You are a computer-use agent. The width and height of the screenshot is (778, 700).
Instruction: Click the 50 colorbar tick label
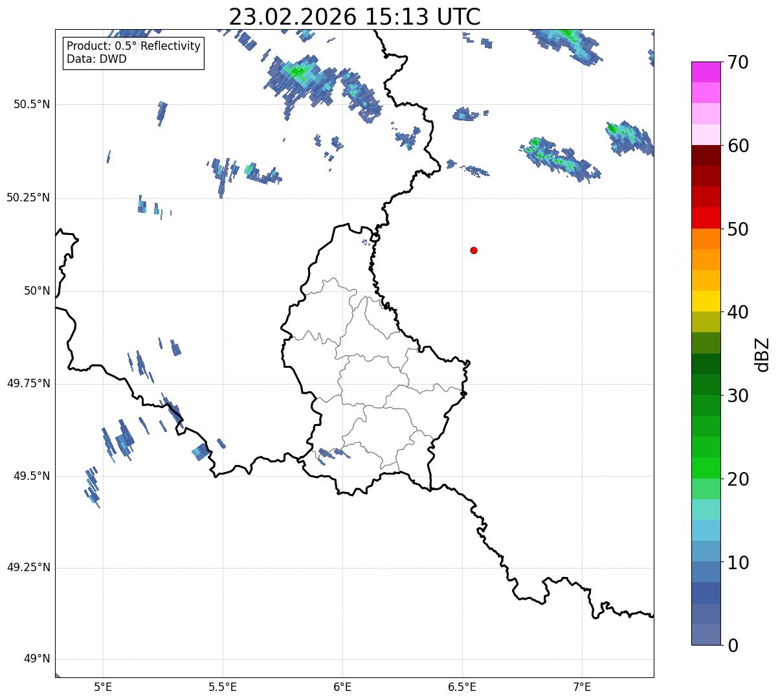(738, 229)
